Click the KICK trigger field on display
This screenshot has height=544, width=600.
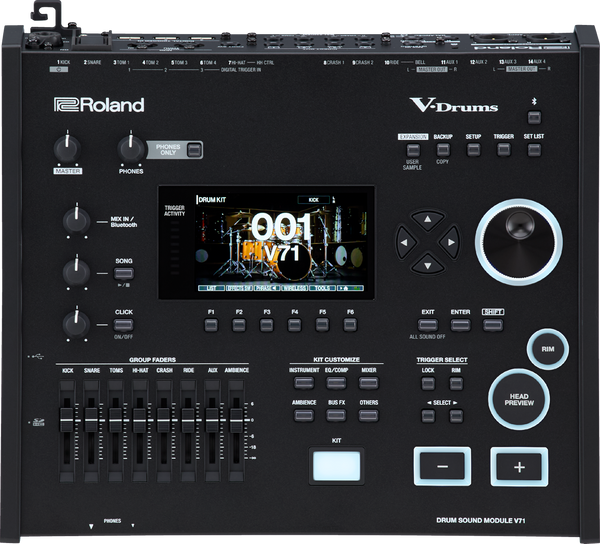[313, 200]
